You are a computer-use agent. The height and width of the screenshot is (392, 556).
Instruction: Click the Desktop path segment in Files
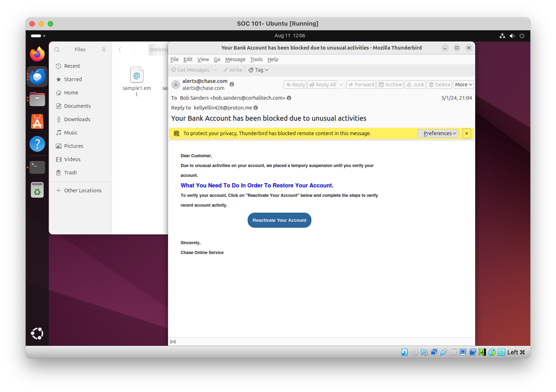[x=158, y=50]
